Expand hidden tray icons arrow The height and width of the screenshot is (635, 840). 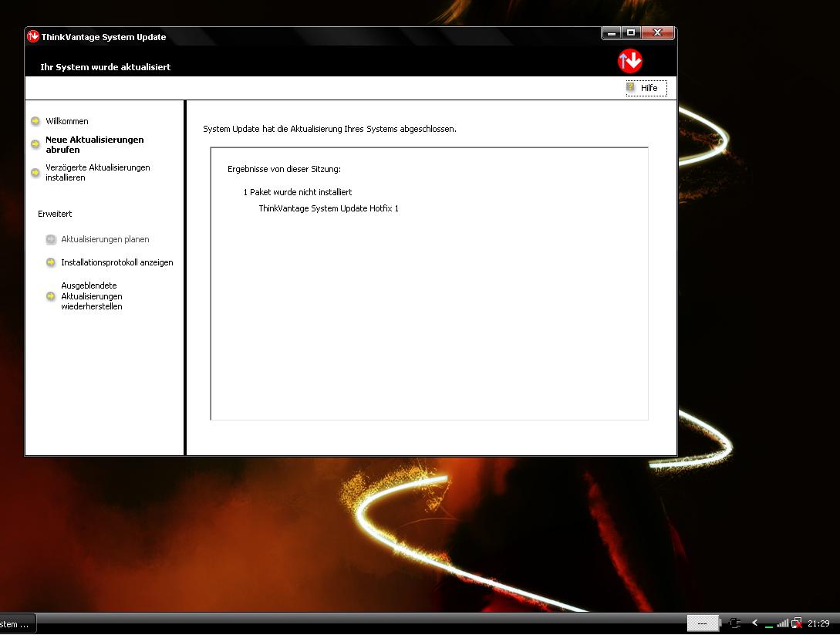click(754, 623)
